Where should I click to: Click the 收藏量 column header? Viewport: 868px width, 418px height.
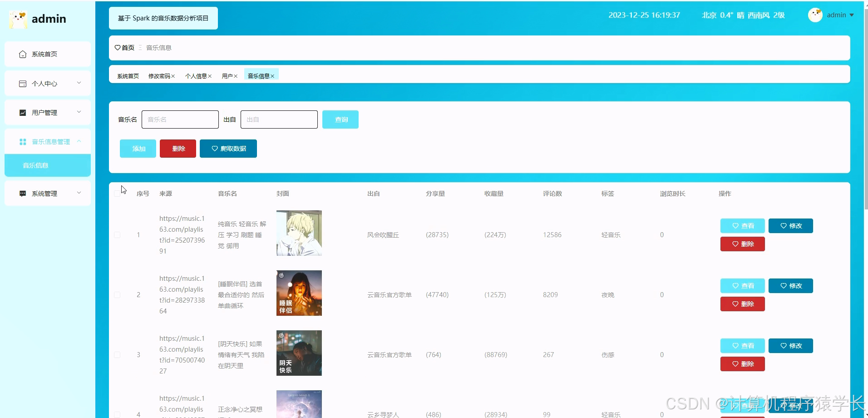coord(494,194)
